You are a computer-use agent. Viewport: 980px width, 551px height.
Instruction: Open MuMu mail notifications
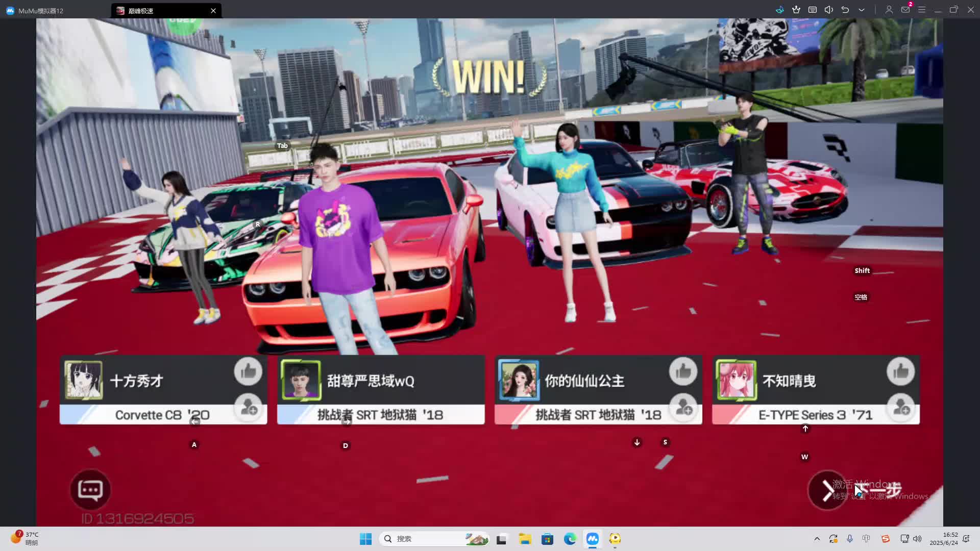905,10
